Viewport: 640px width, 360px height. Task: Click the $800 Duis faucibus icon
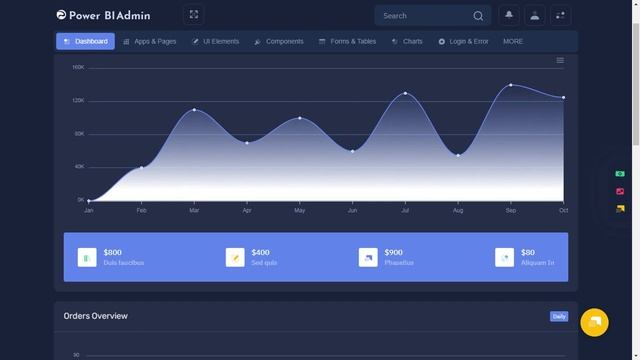[87, 258]
